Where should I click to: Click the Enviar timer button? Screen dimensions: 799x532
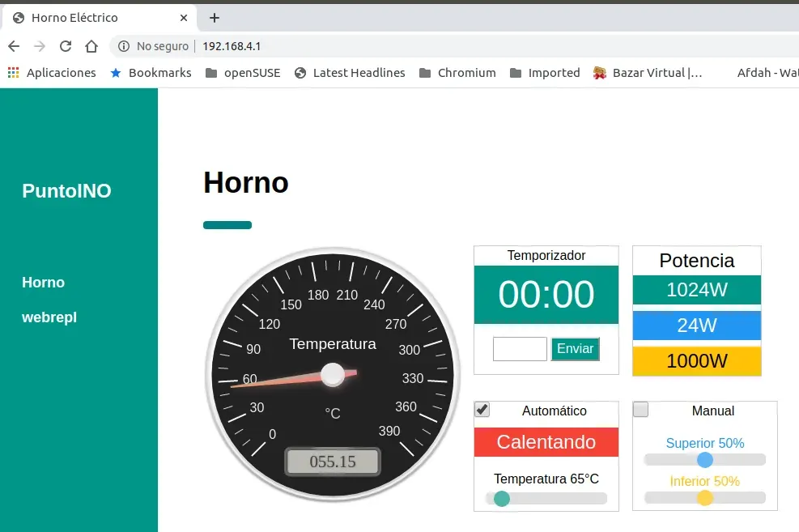[576, 349]
